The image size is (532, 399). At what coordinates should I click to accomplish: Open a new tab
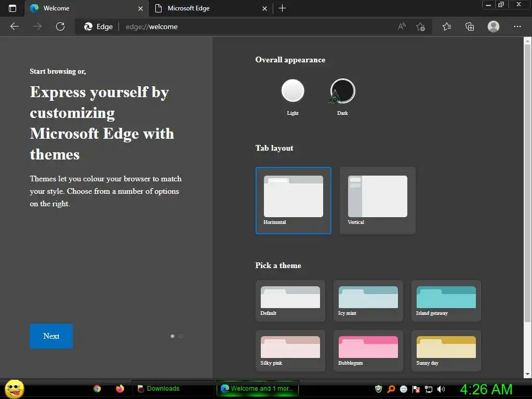pos(282,8)
